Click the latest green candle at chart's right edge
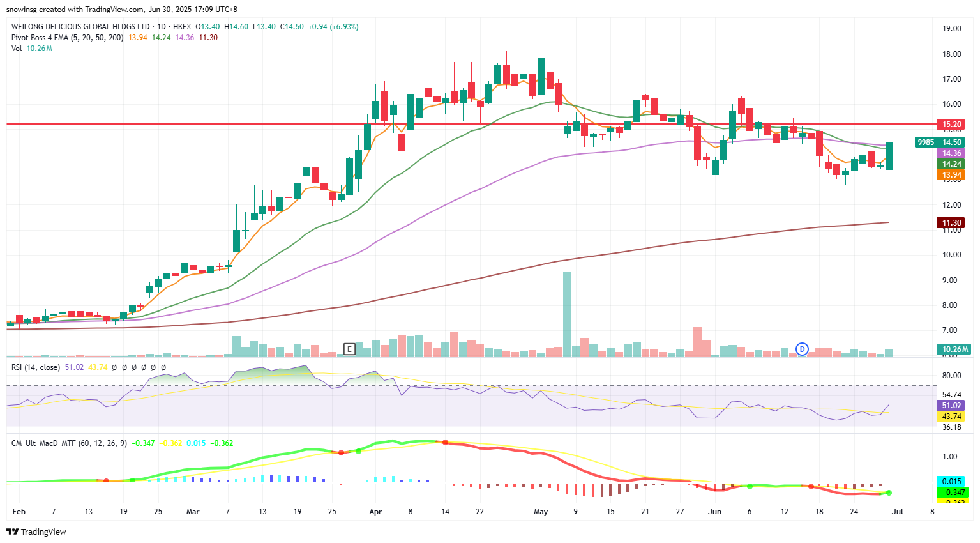 click(889, 156)
